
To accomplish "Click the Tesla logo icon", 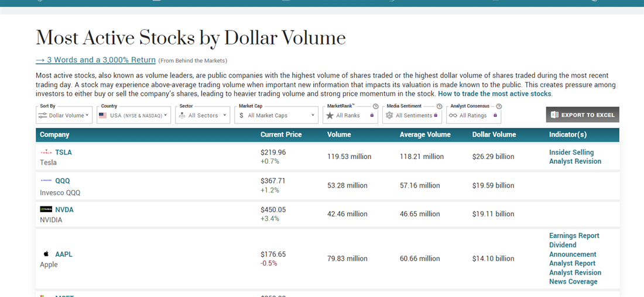I will coord(46,153).
